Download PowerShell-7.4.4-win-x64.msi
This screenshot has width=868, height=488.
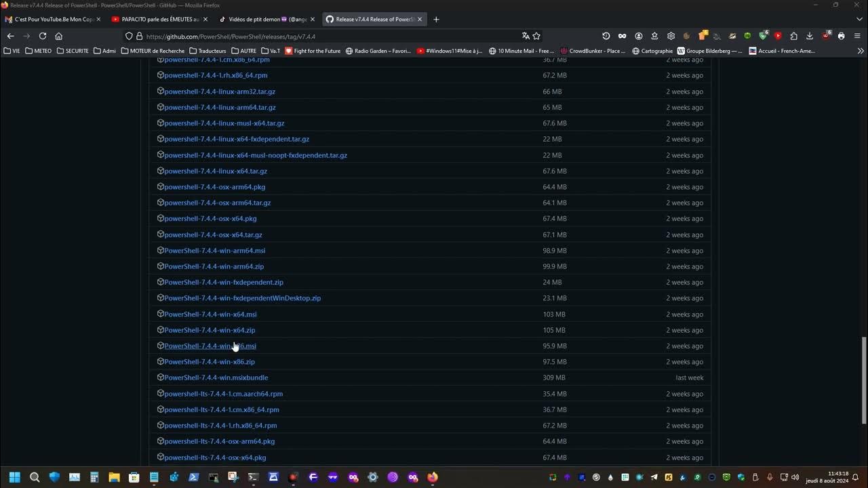click(x=210, y=314)
